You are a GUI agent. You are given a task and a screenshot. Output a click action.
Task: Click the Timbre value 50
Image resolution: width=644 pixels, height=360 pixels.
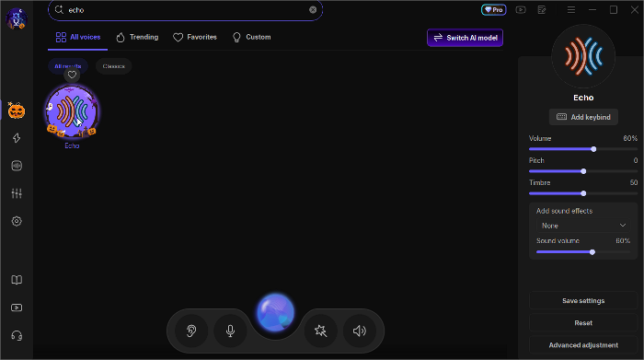tap(634, 183)
